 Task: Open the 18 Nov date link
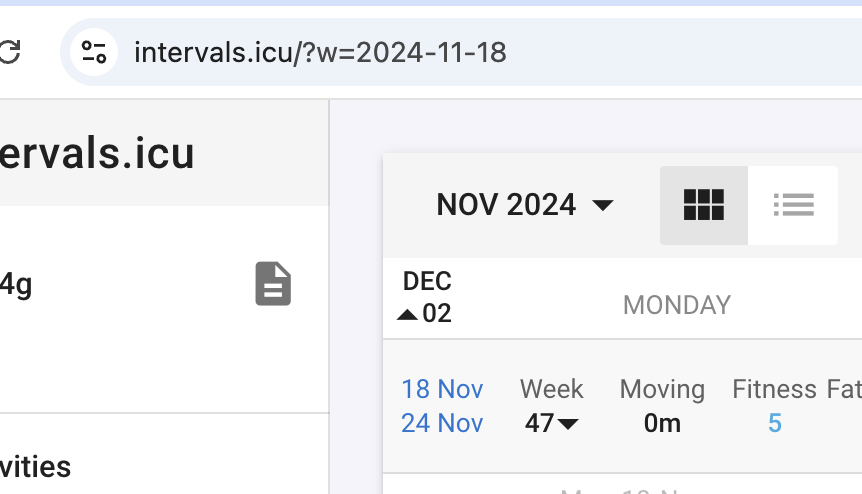(x=442, y=389)
